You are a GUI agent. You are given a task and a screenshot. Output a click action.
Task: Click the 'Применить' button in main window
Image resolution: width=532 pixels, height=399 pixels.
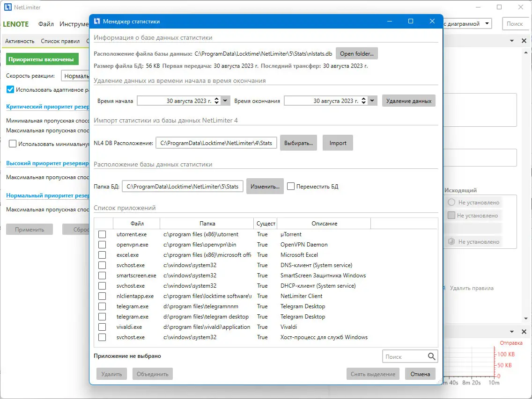click(30, 230)
